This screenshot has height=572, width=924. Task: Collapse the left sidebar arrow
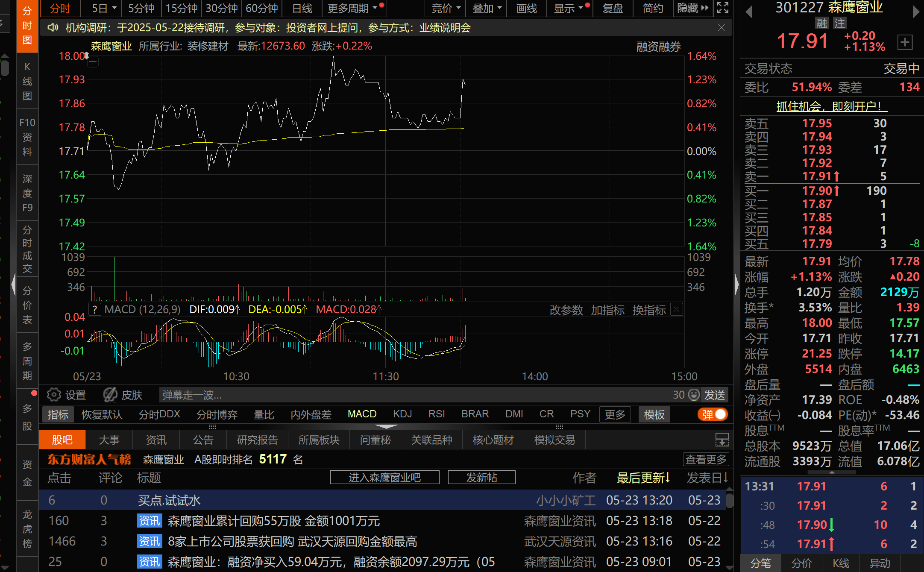coord(13,285)
